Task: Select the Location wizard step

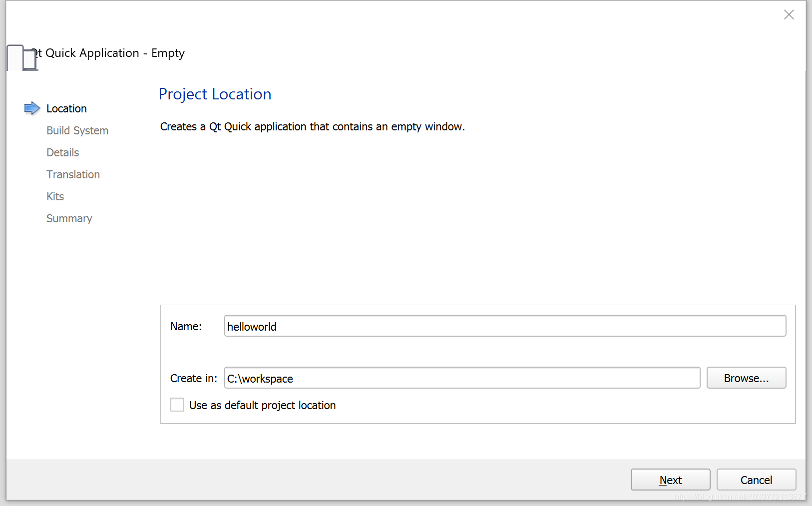Action: click(x=66, y=108)
